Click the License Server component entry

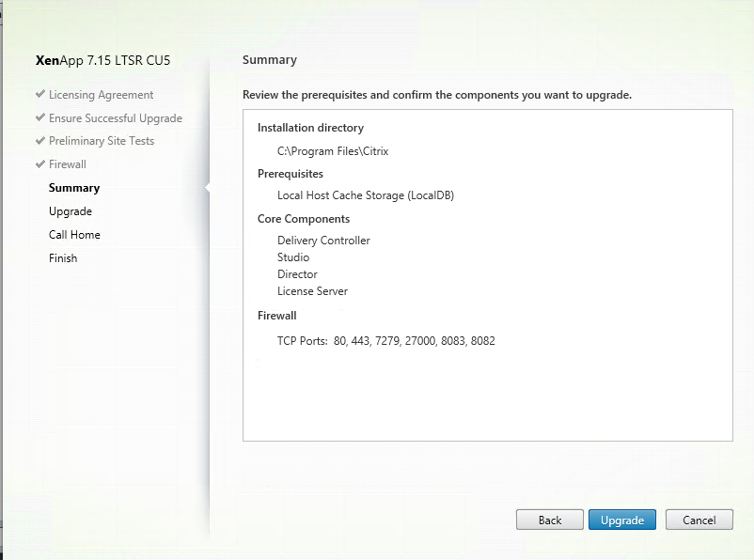click(312, 291)
